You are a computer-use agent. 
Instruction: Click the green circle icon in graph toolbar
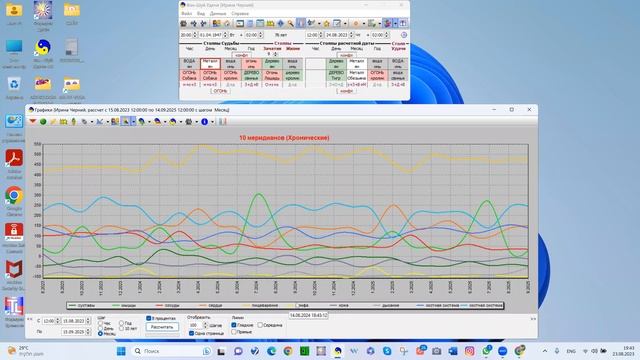tap(43, 122)
